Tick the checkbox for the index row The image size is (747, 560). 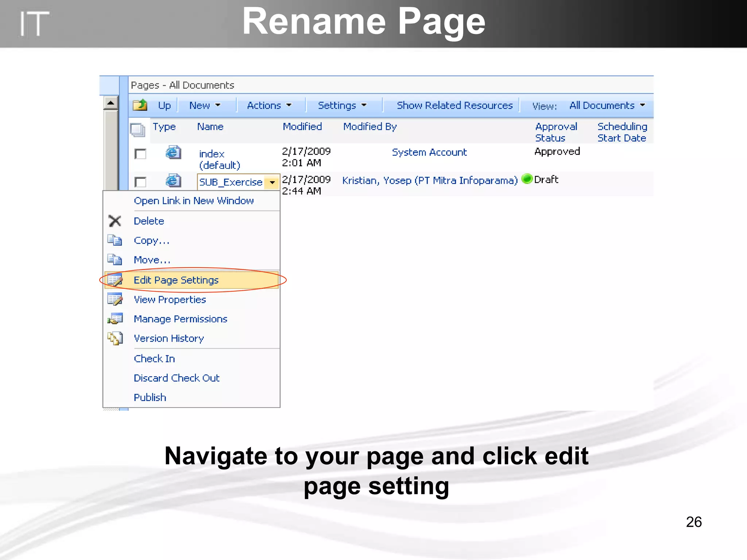(140, 154)
